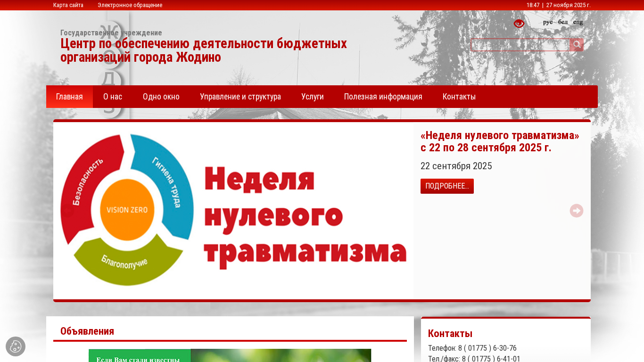Focus the site search input field

(x=520, y=45)
